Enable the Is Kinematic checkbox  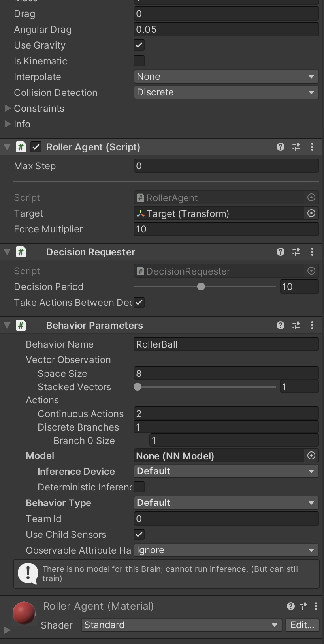(139, 61)
